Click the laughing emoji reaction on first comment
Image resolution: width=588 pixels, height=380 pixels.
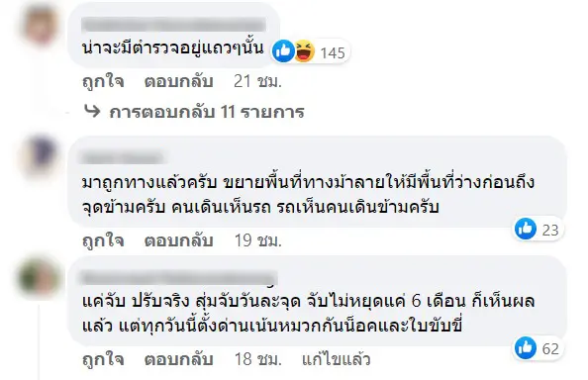click(304, 51)
